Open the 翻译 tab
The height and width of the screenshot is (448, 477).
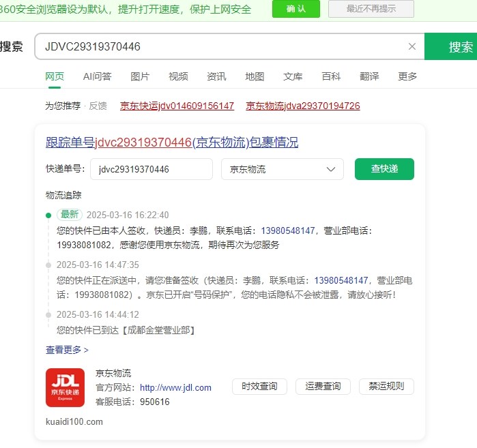pyautogui.click(x=369, y=76)
